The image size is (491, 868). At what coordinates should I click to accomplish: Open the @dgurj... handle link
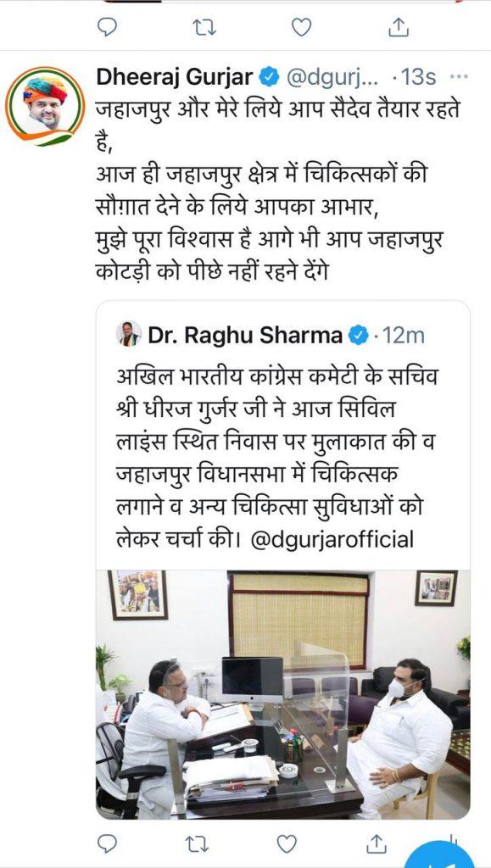tap(331, 78)
